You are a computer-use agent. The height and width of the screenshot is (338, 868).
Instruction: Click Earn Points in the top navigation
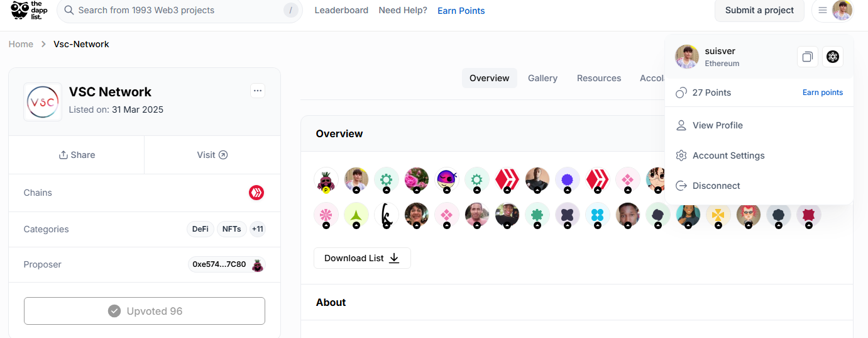pos(461,11)
